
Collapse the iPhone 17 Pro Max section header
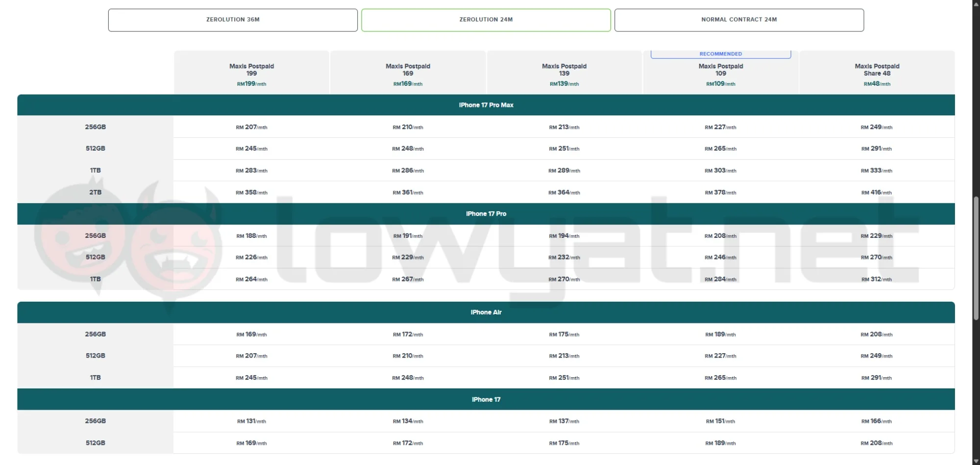pyautogui.click(x=486, y=105)
